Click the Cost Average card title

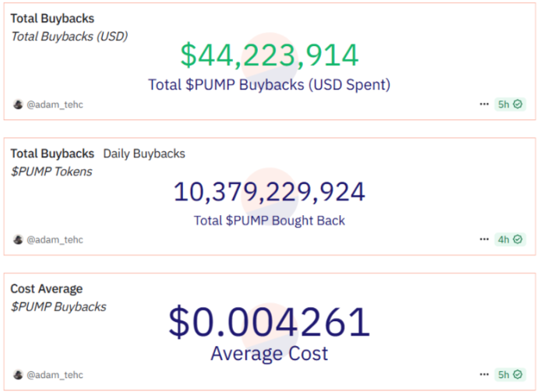pyautogui.click(x=46, y=289)
